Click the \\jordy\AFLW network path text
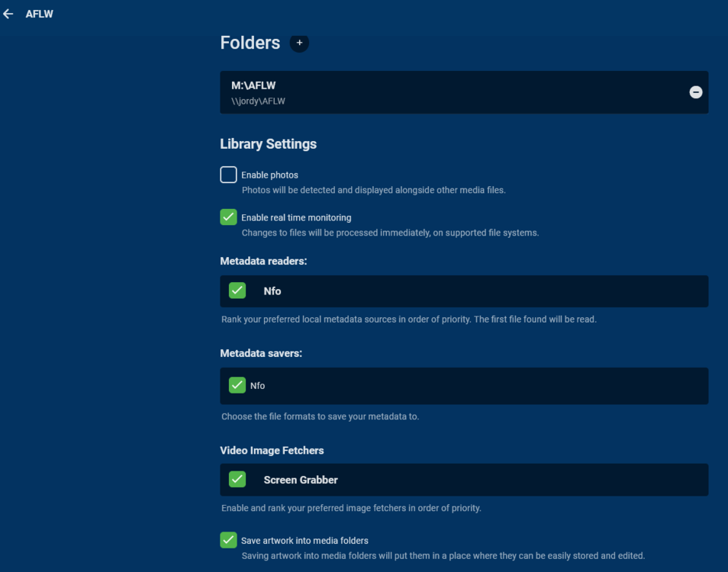This screenshot has height=572, width=728. pos(259,101)
